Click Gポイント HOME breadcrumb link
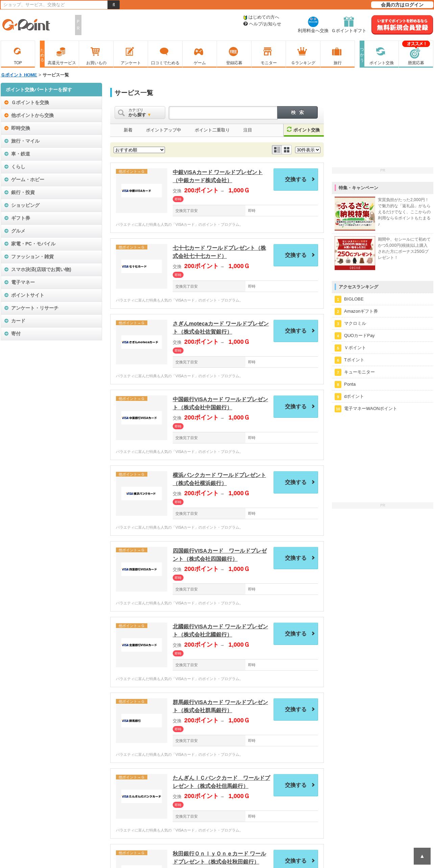This screenshot has height=868, width=434. click(19, 75)
